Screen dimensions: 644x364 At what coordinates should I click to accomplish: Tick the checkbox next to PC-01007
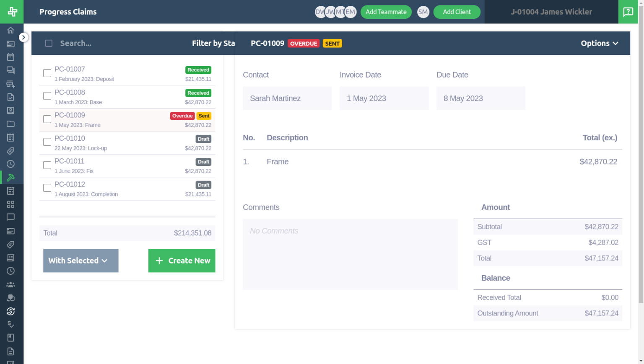point(47,73)
